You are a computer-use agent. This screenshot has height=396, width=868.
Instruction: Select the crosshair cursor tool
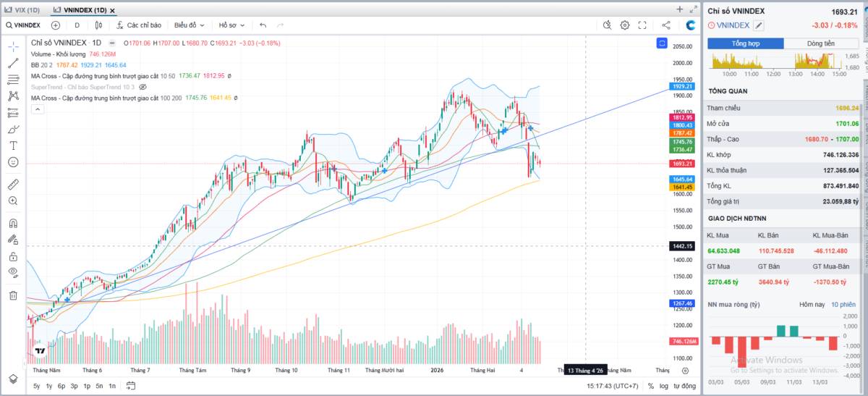(13, 47)
